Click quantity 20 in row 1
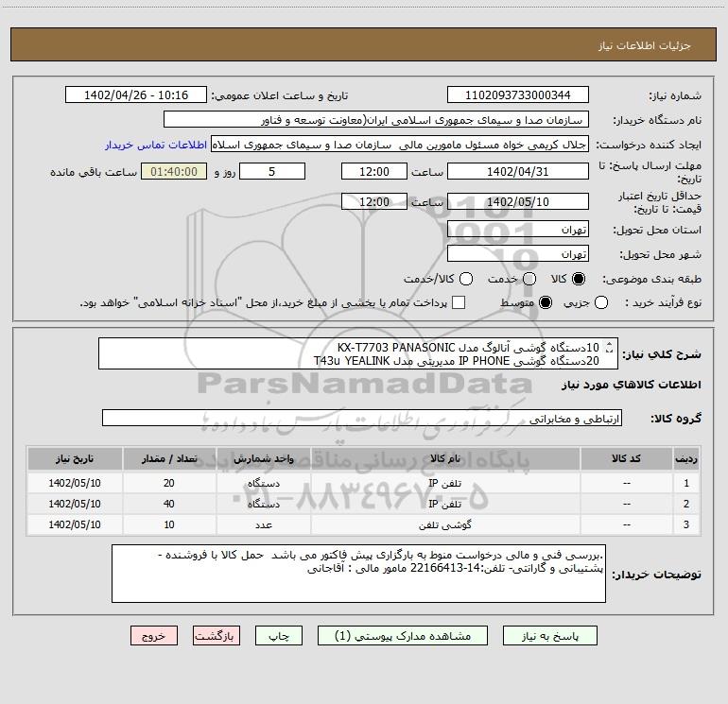728x704 pixels. pos(169,483)
